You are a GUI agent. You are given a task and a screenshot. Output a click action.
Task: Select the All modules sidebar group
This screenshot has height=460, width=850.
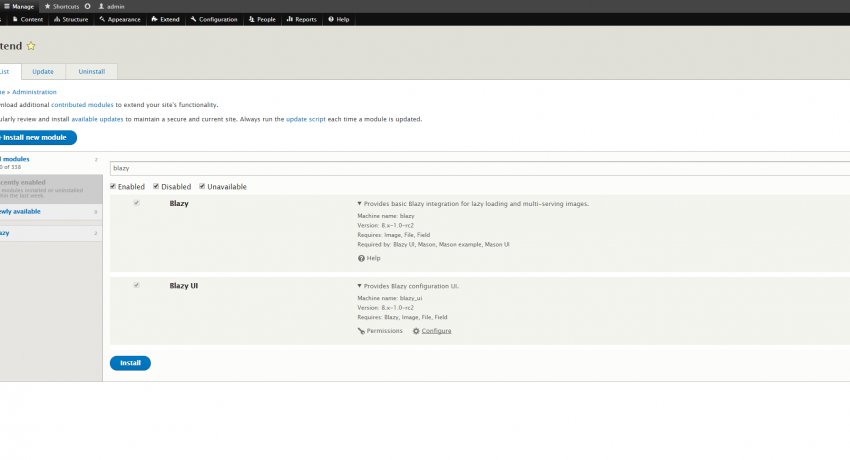[x=50, y=163]
